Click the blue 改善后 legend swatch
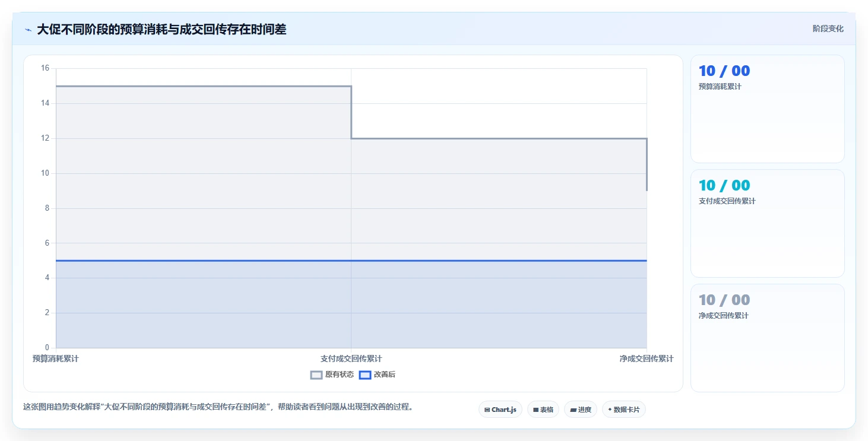 point(365,375)
